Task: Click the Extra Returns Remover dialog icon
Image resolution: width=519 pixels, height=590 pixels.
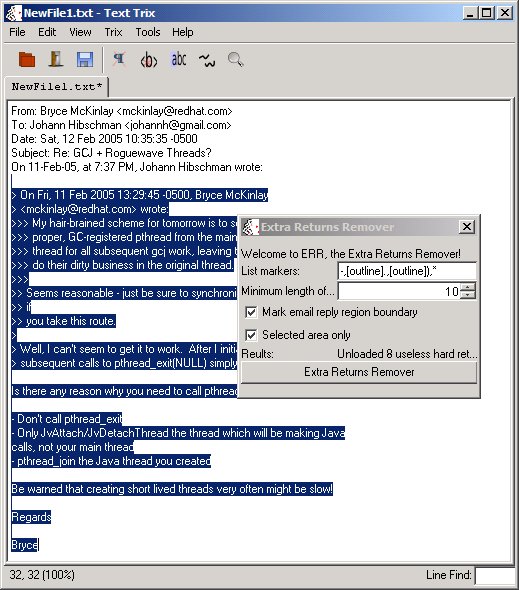Action: pos(250,227)
